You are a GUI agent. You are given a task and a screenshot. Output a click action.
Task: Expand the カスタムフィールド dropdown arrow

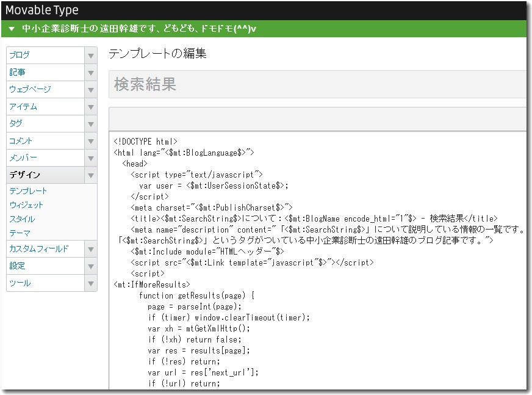pos(90,249)
